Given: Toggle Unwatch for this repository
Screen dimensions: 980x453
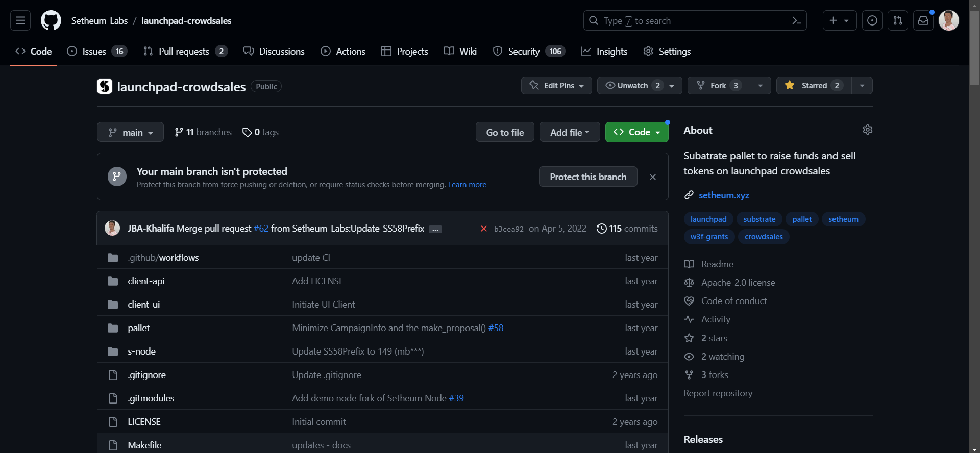Looking at the screenshot, I should pos(632,86).
